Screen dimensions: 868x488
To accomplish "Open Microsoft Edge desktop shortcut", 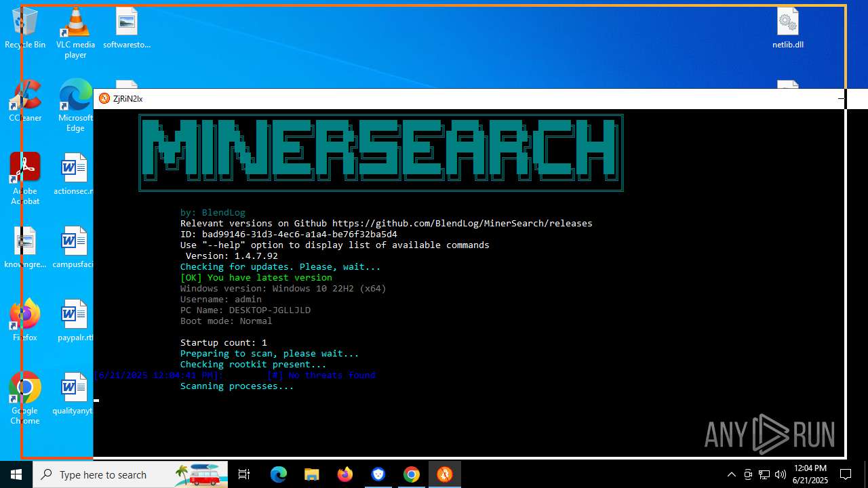I will point(75,106).
